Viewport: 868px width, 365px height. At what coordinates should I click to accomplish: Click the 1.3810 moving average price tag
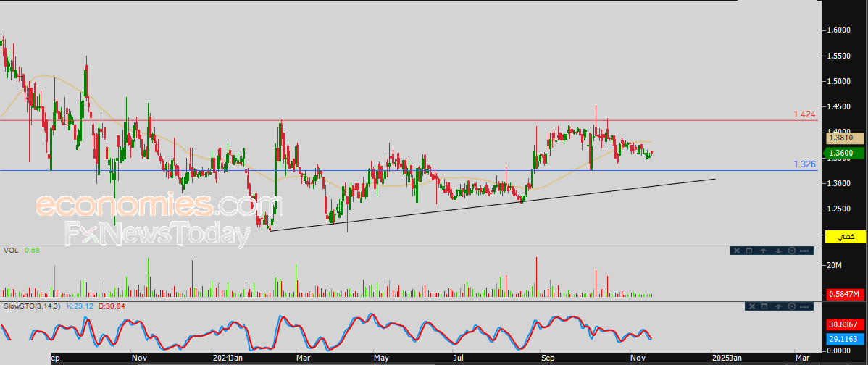click(845, 138)
